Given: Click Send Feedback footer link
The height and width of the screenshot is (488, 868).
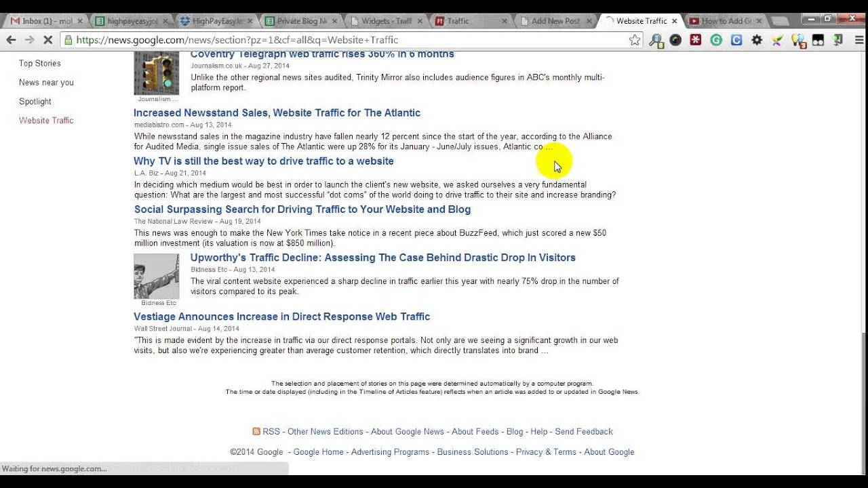Looking at the screenshot, I should [584, 432].
